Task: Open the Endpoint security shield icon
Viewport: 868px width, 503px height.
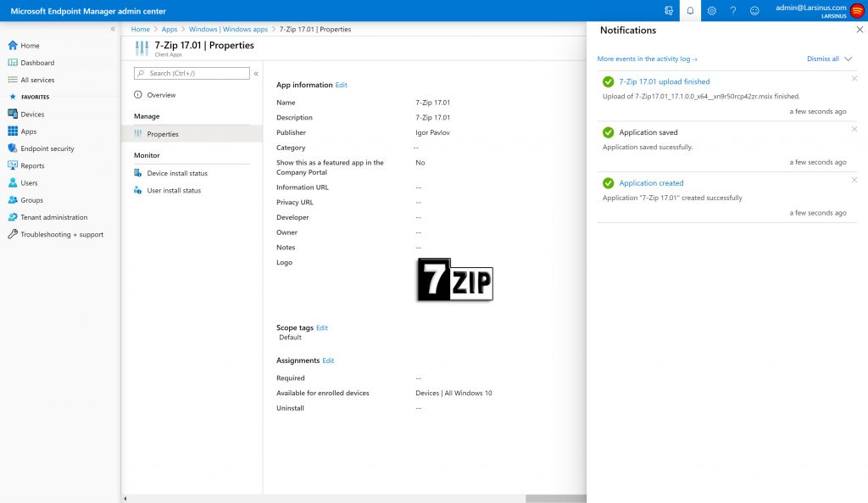Action: 13,148
